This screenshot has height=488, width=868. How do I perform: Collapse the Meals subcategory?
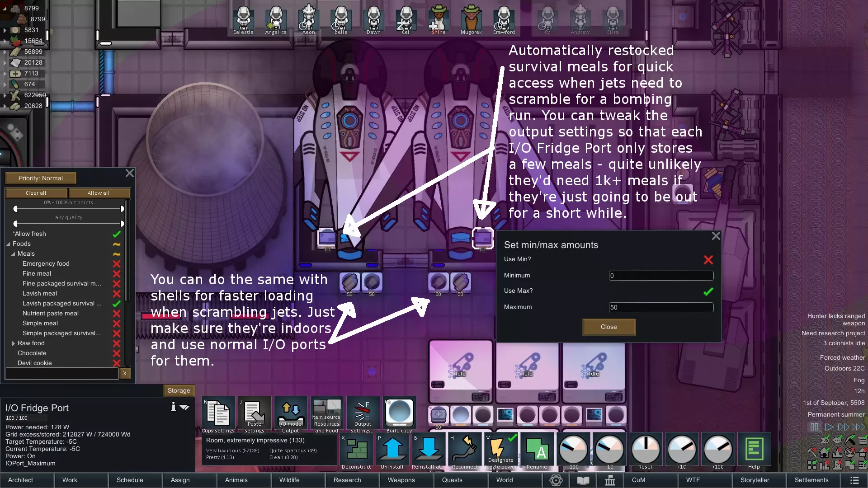tap(14, 254)
